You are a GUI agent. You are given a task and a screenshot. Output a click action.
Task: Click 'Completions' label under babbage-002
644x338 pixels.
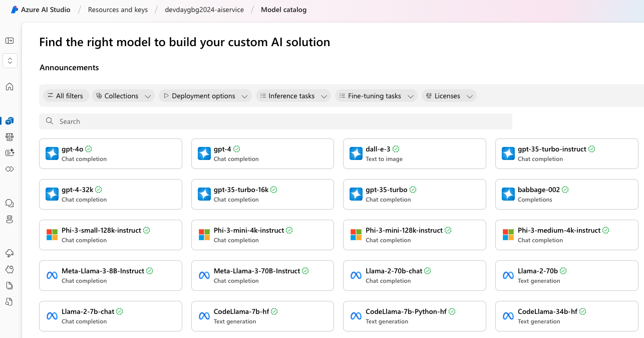click(x=535, y=200)
